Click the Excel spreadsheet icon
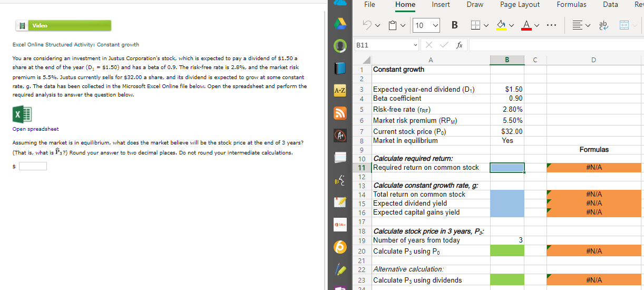This screenshot has height=290, width=644. (23, 114)
